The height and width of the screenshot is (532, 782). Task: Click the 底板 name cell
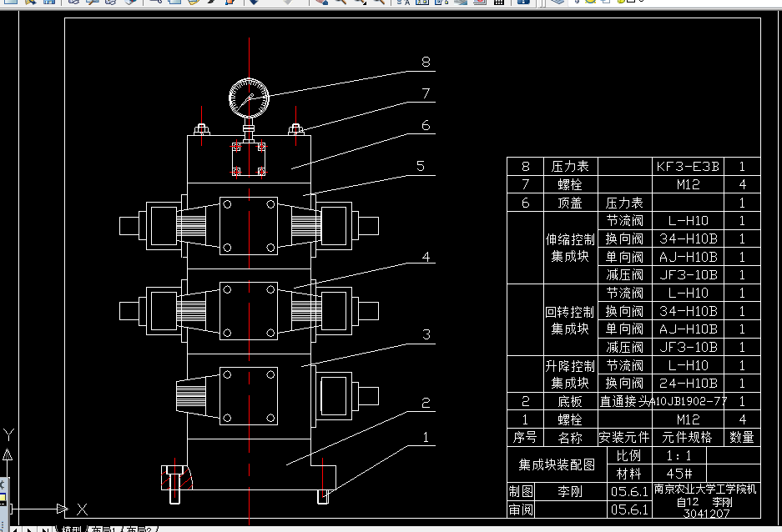click(570, 401)
